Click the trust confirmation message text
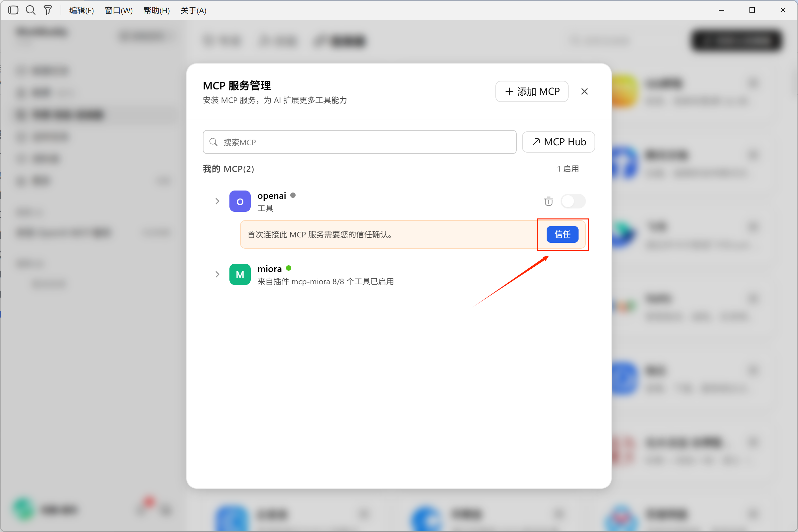Viewport: 798px width, 532px height. (320, 234)
